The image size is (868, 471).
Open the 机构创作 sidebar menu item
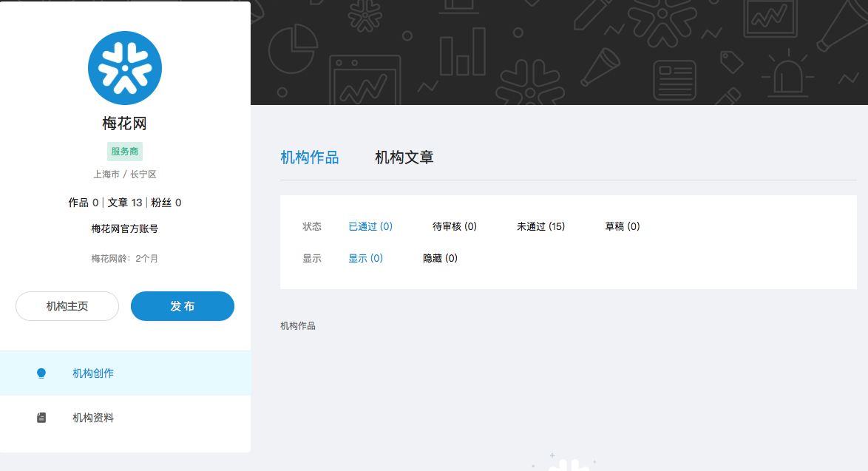point(93,373)
